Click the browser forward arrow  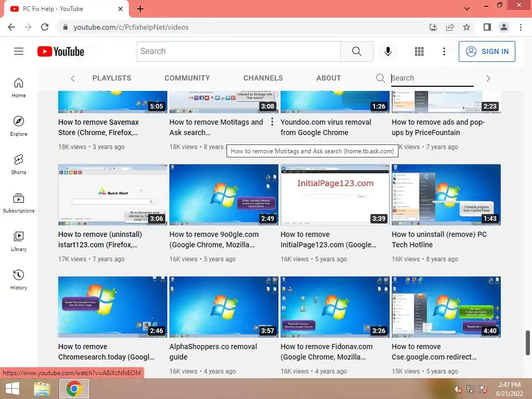[x=28, y=27]
